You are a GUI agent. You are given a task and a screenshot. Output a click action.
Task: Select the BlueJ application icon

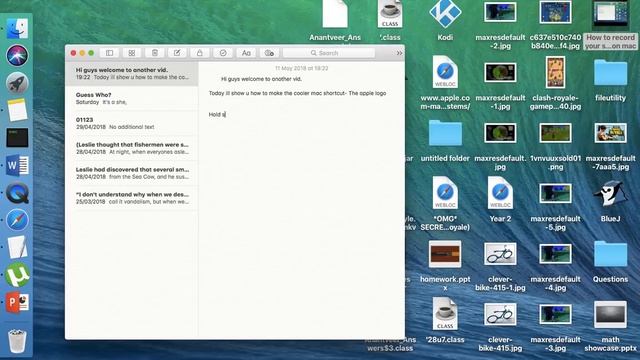[610, 193]
